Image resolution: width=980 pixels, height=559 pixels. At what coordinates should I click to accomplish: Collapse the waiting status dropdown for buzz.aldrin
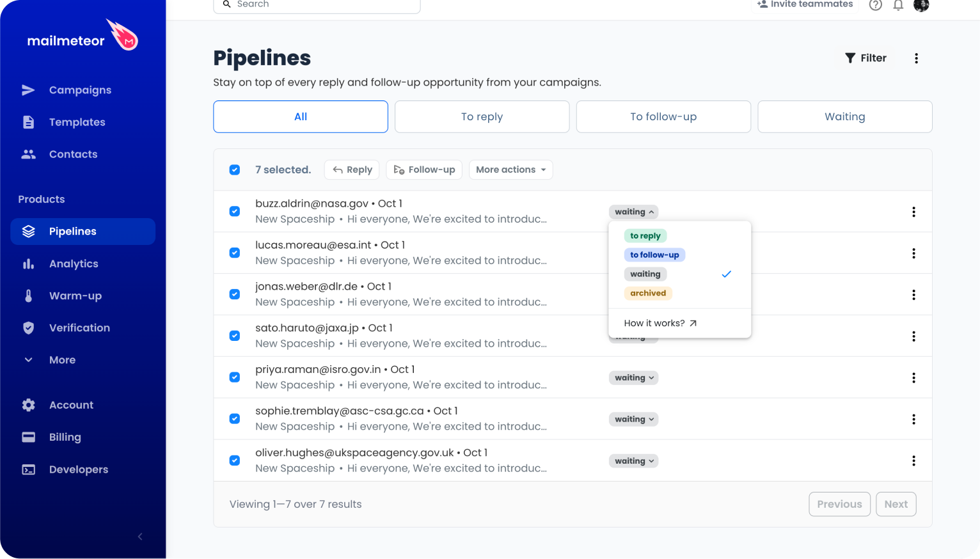coord(633,212)
